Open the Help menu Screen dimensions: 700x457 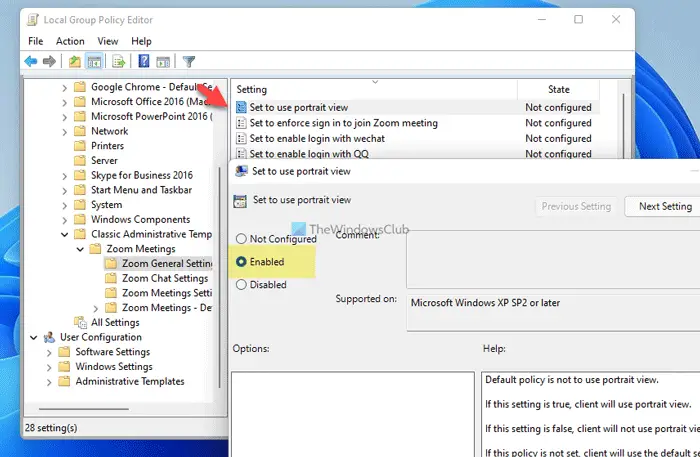pyautogui.click(x=141, y=41)
